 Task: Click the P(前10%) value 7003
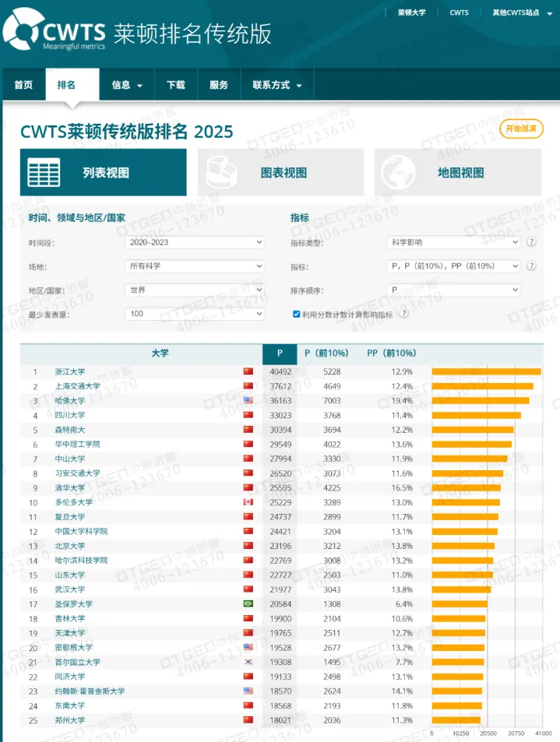pos(332,401)
